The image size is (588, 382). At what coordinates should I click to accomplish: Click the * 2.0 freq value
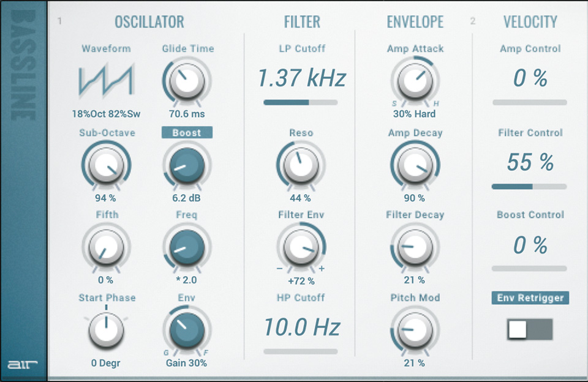[x=186, y=280]
